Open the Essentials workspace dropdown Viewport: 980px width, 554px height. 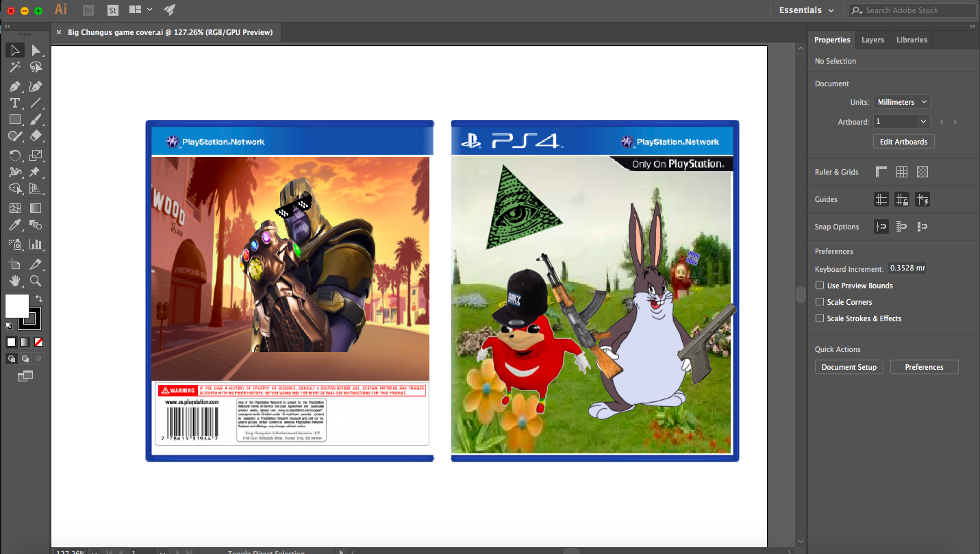pos(806,10)
